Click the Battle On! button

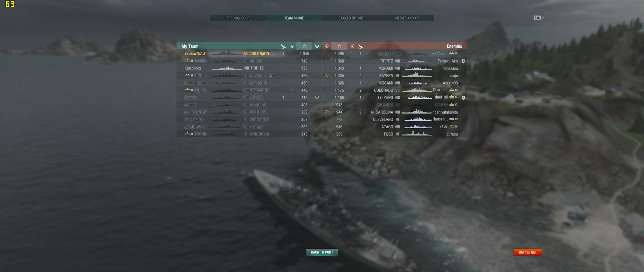528,252
